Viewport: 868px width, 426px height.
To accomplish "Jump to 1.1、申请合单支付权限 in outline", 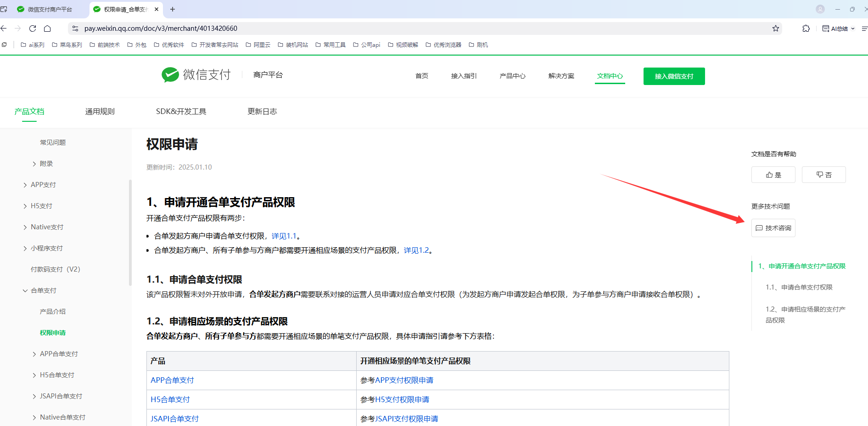I will pyautogui.click(x=799, y=287).
